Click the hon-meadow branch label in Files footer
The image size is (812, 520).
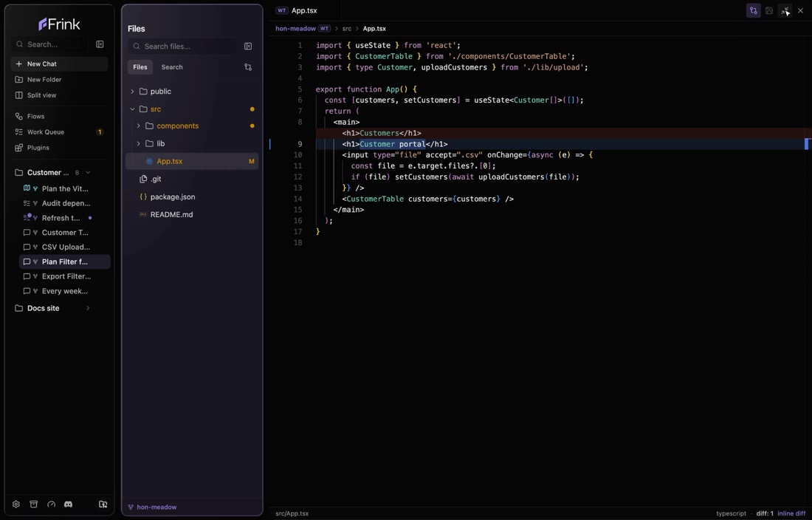(x=157, y=507)
